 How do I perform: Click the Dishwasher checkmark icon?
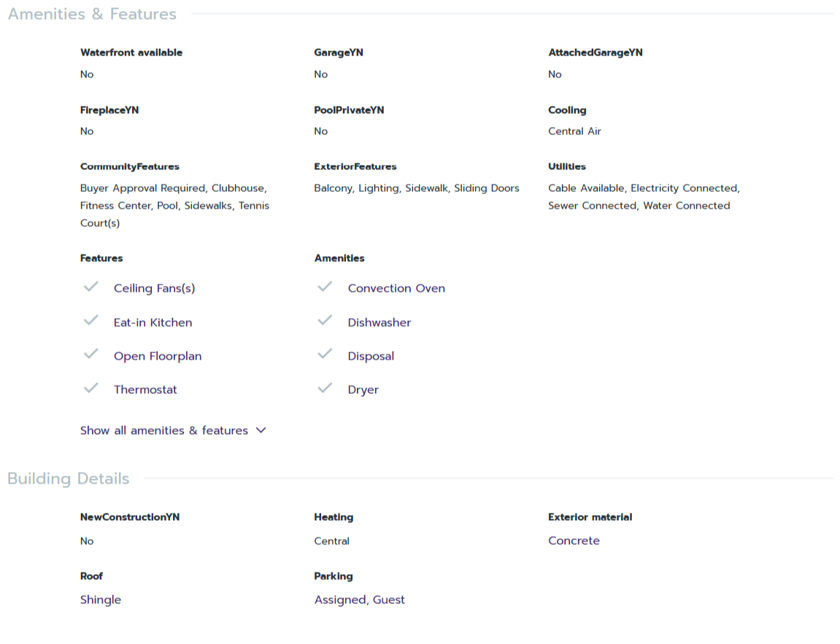pyautogui.click(x=325, y=321)
